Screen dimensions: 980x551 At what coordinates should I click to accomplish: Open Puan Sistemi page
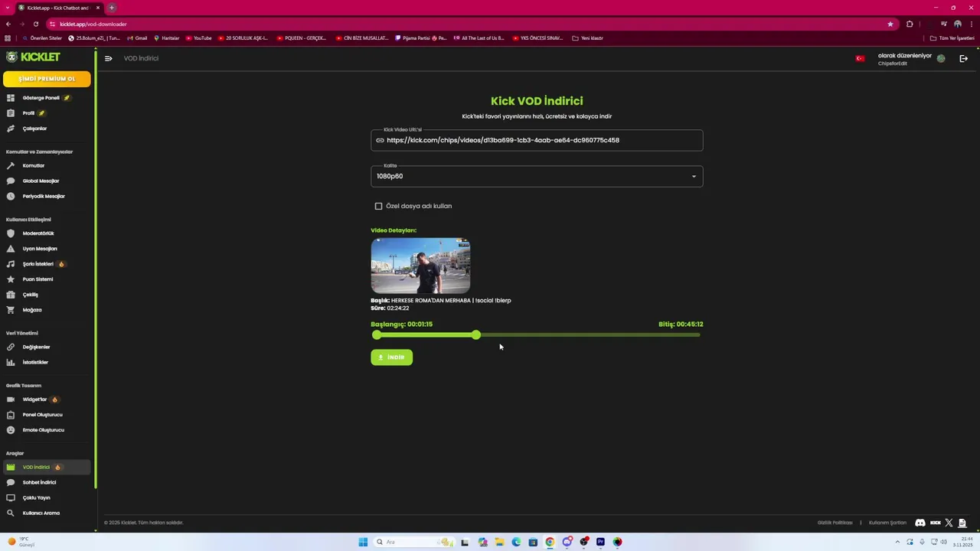(46, 279)
